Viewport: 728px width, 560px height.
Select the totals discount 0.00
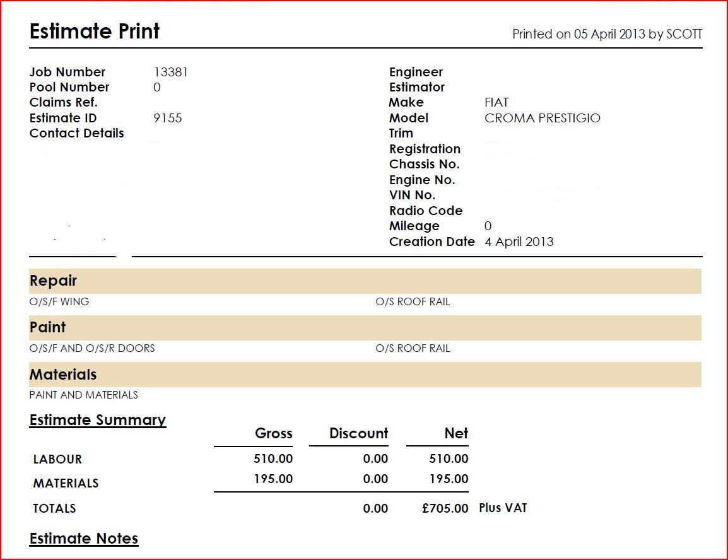pos(375,508)
